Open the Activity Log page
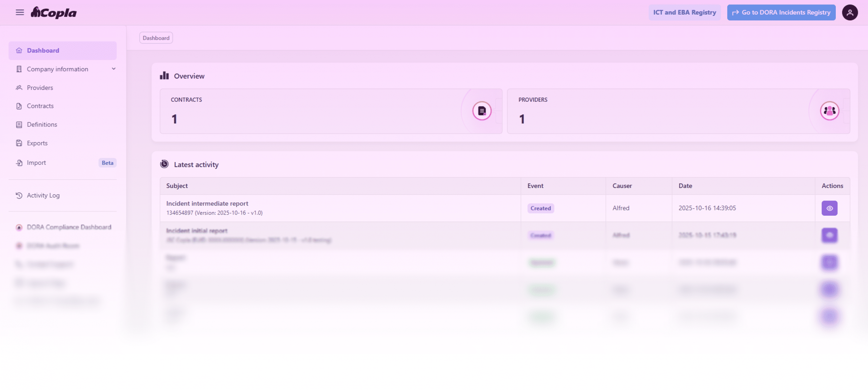 tap(43, 195)
